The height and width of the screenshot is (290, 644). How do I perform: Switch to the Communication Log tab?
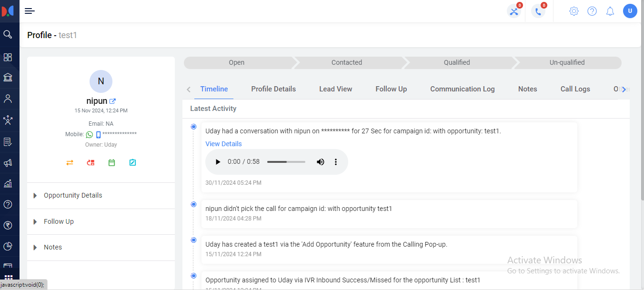pyautogui.click(x=462, y=89)
